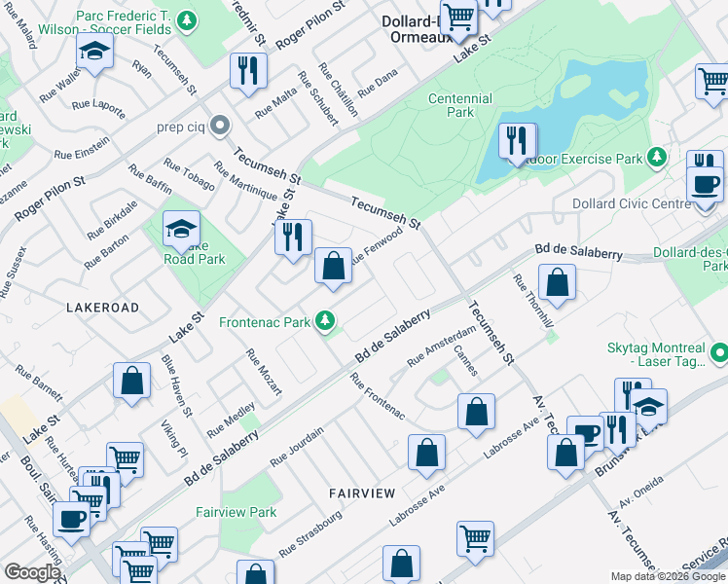Select the Rue Strasbourg street label
This screenshot has height=584, width=728.
coord(310,533)
